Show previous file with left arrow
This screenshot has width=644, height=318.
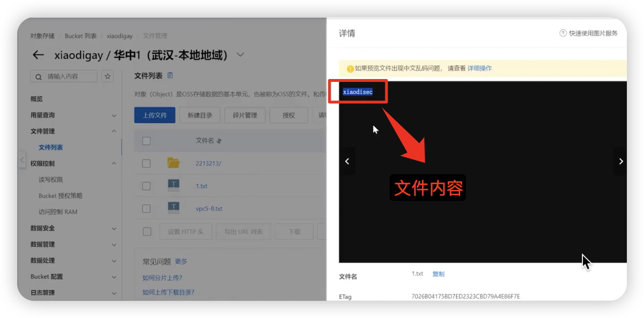click(x=347, y=161)
